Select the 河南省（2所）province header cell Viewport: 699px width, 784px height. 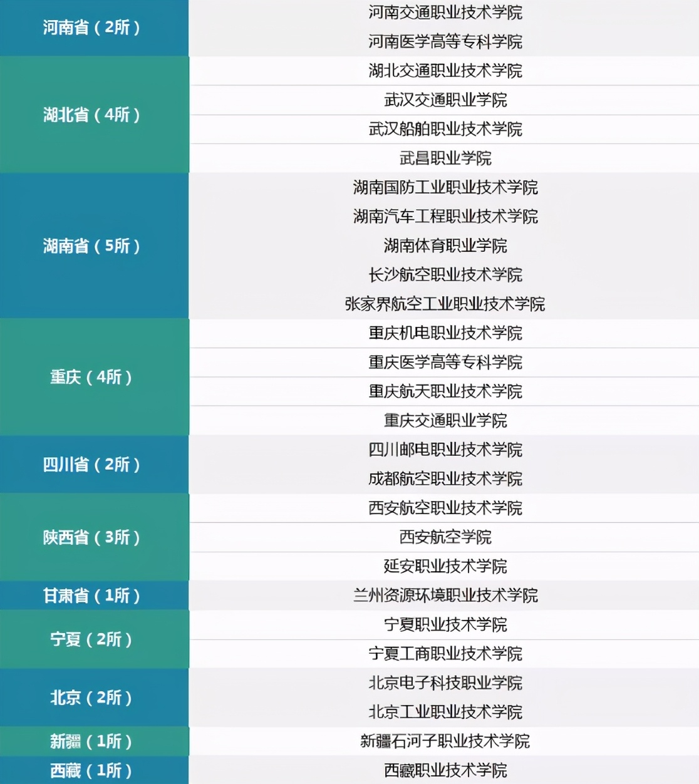coord(94,28)
